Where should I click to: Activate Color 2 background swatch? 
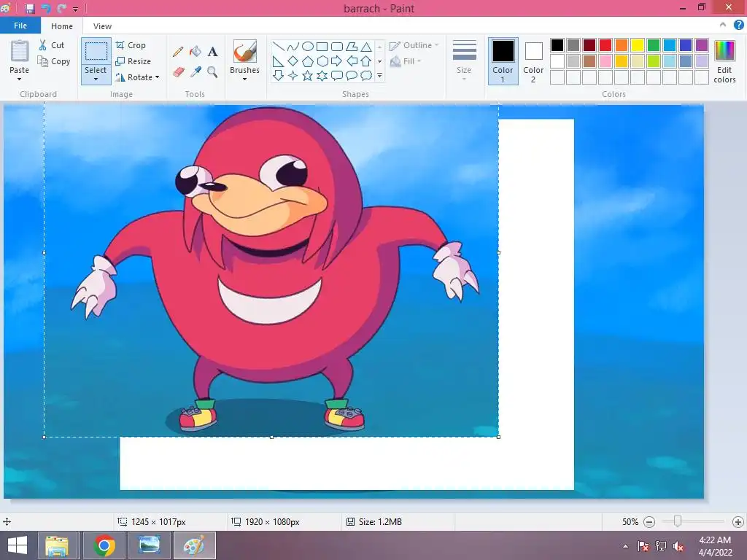(x=533, y=61)
